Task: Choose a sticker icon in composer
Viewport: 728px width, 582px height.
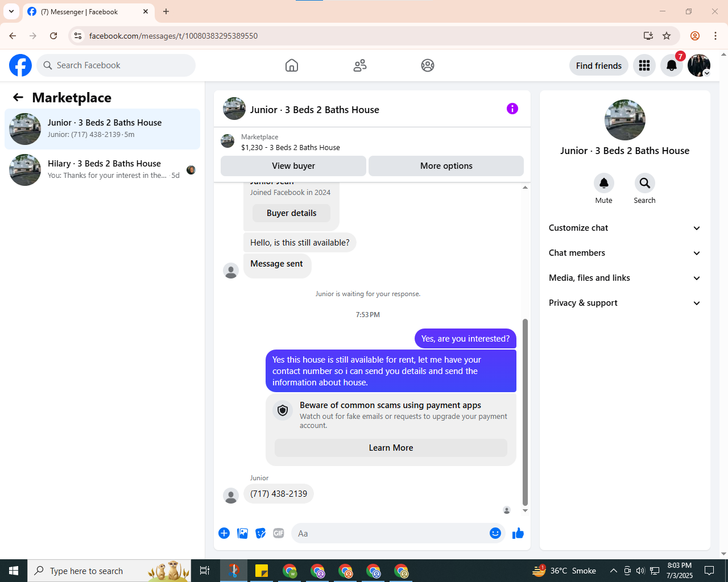Action: [260, 533]
